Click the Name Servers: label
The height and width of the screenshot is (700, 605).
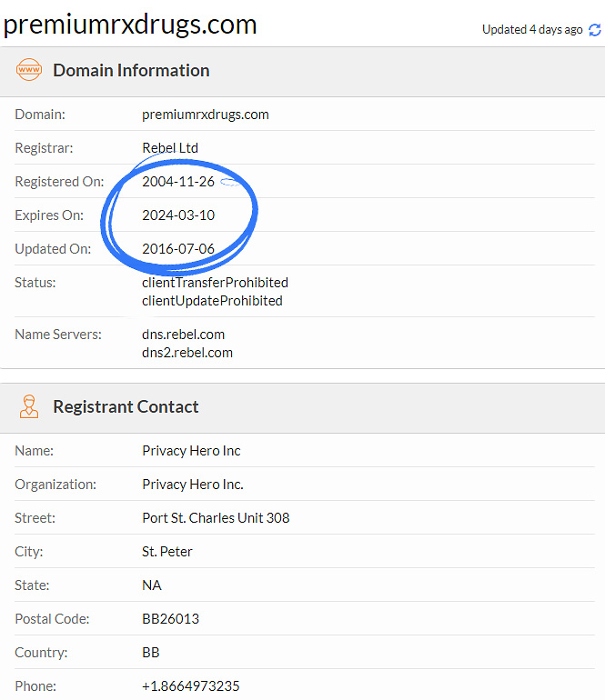(58, 335)
